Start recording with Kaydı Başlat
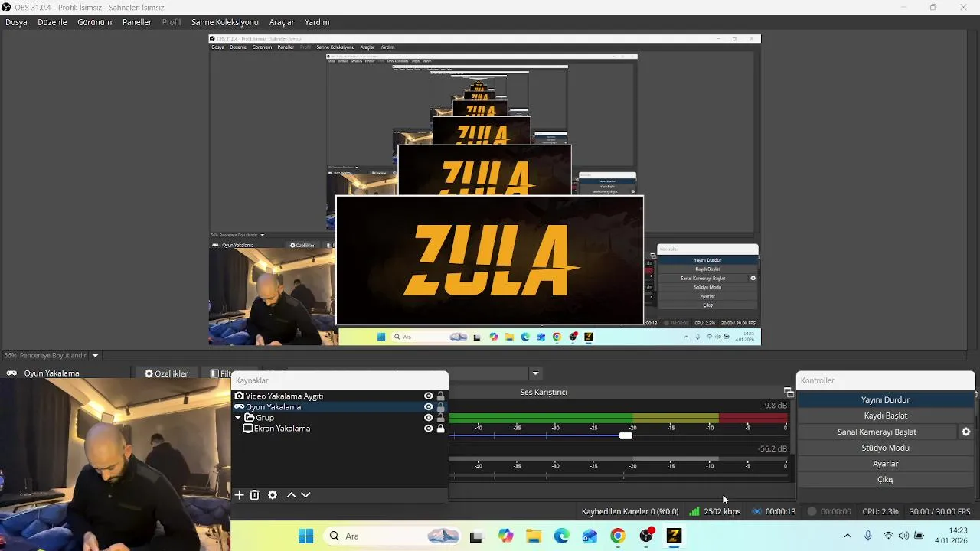The height and width of the screenshot is (551, 980). tap(885, 416)
